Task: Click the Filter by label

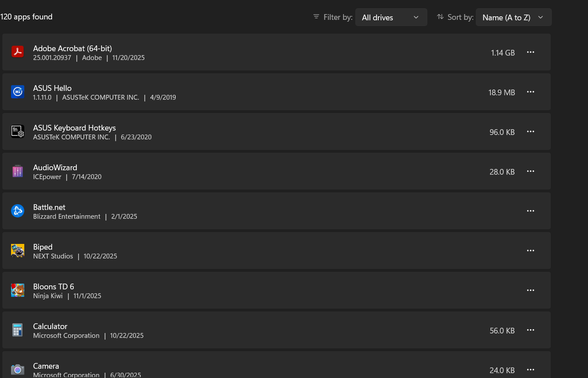Action: point(338,17)
